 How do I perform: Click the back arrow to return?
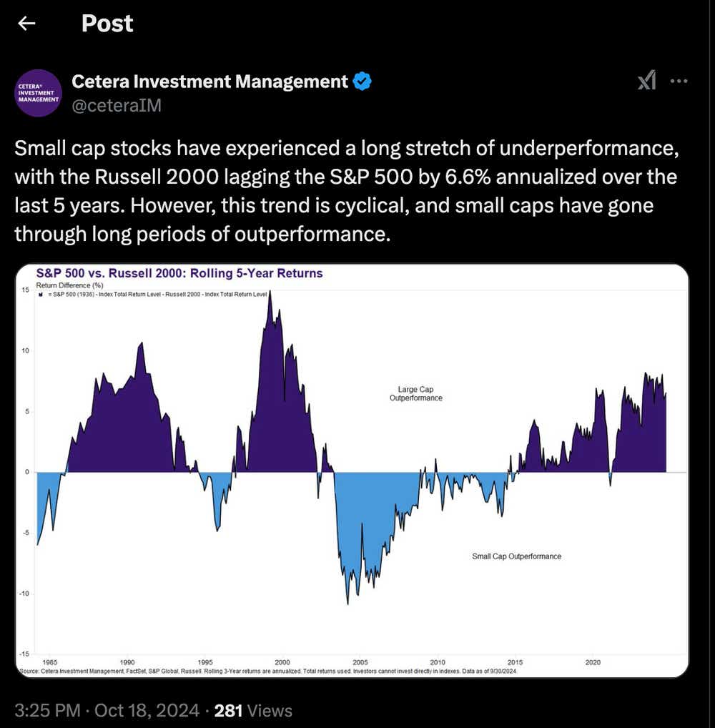click(26, 24)
